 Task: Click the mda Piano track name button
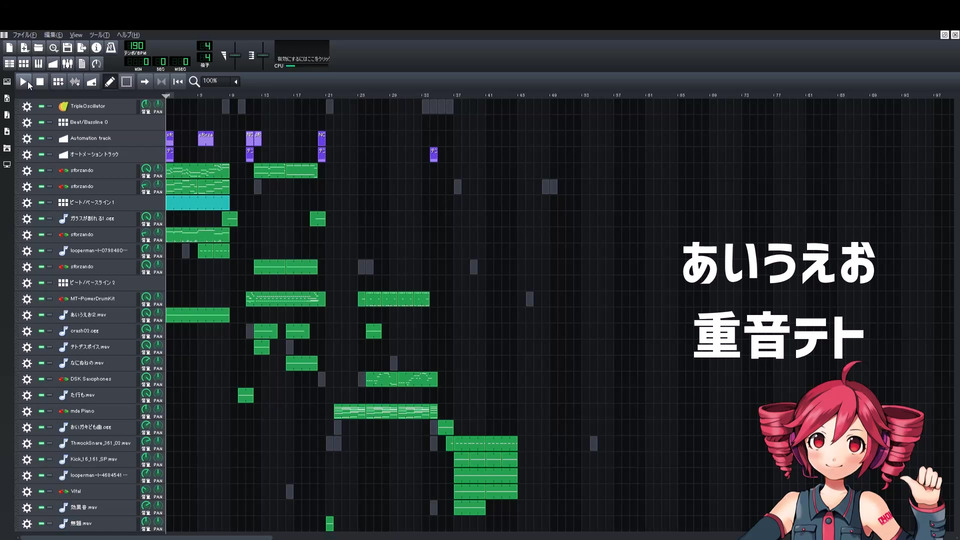coord(96,411)
